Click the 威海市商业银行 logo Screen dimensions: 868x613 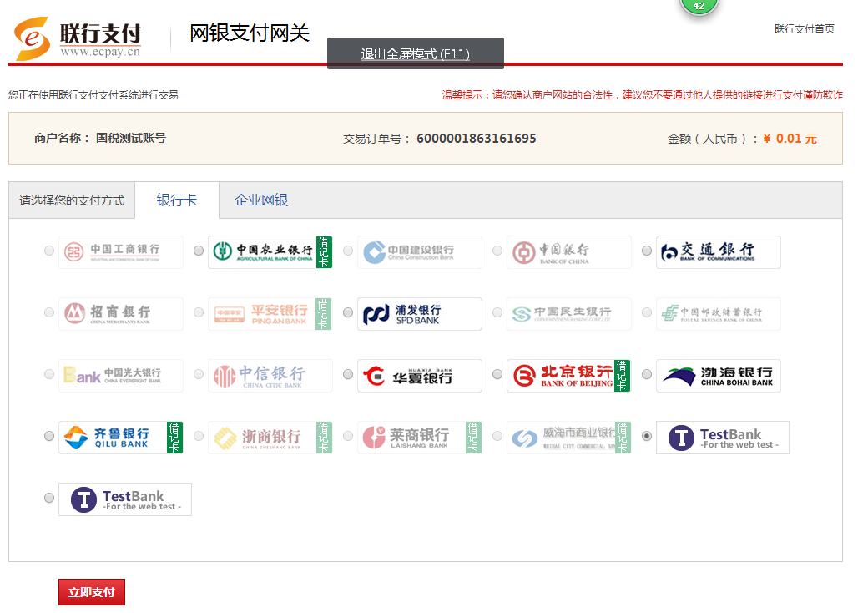pyautogui.click(x=569, y=438)
